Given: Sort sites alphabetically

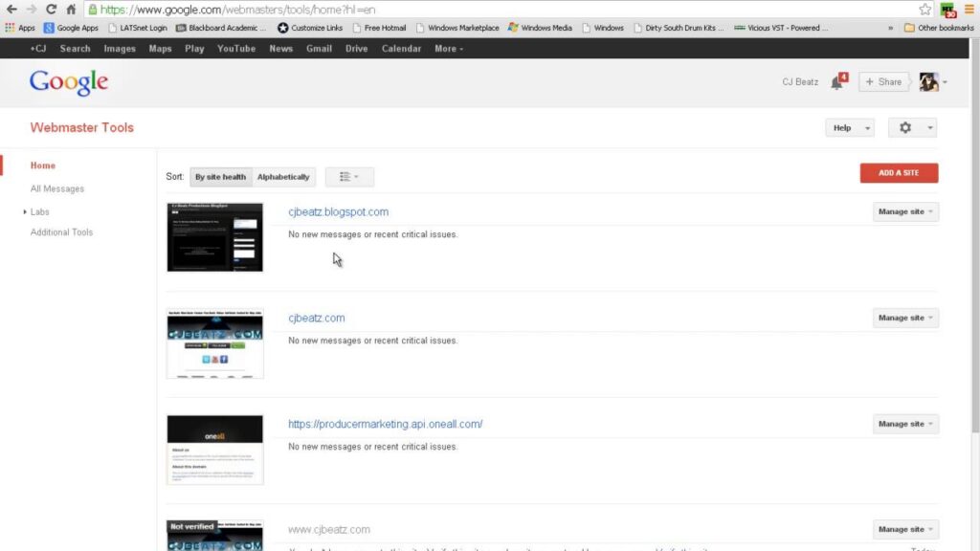Looking at the screenshot, I should [283, 177].
